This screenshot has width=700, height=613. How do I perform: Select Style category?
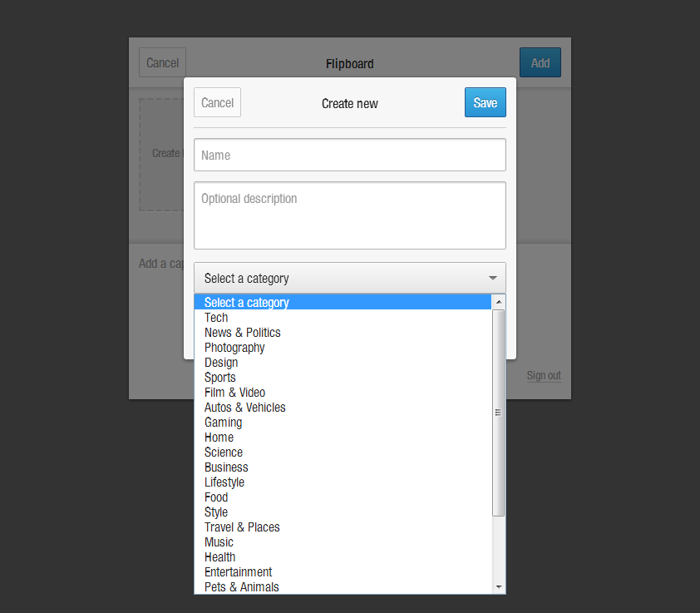click(x=343, y=512)
